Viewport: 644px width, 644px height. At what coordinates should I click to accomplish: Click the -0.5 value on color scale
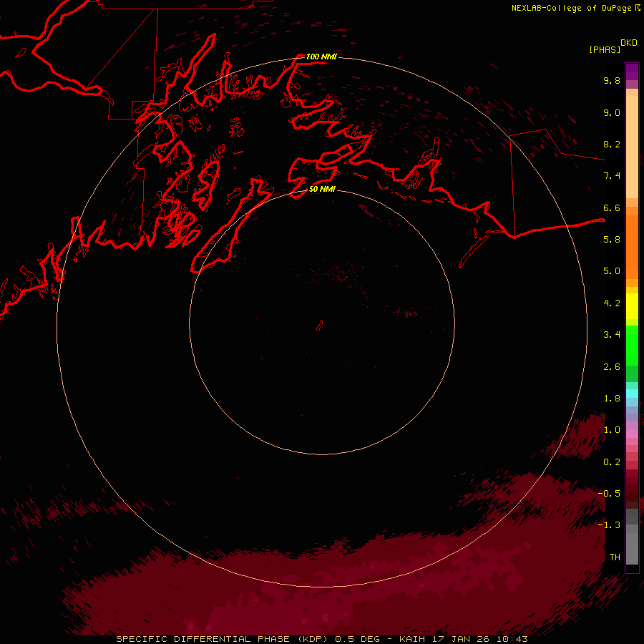coord(609,494)
